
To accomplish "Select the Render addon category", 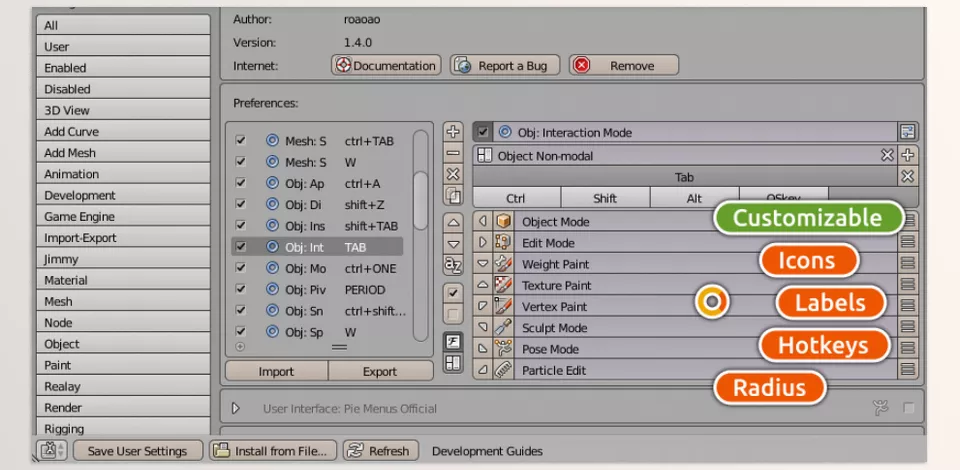I will pyautogui.click(x=123, y=407).
